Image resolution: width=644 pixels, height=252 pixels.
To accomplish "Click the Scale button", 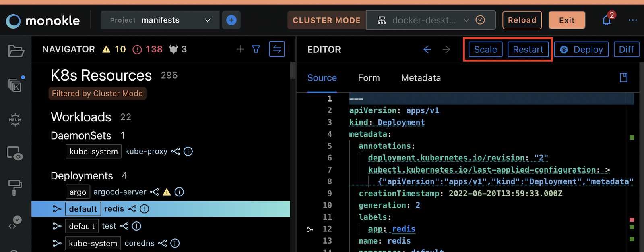I will [485, 50].
